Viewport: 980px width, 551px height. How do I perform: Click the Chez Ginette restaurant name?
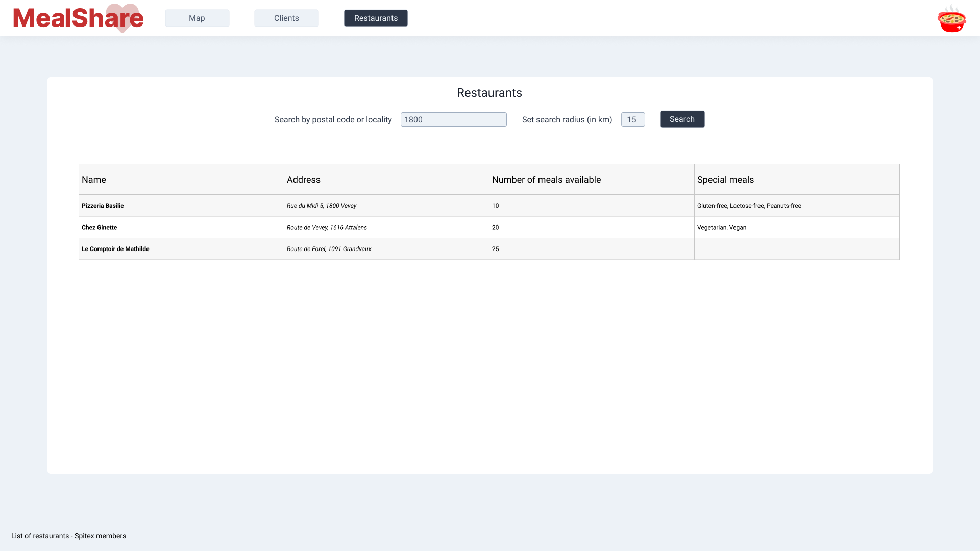click(x=100, y=228)
